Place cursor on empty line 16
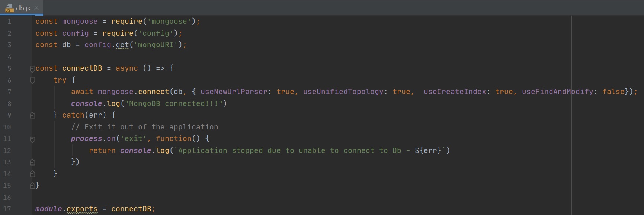Image resolution: width=644 pixels, height=215 pixels. (x=149, y=198)
